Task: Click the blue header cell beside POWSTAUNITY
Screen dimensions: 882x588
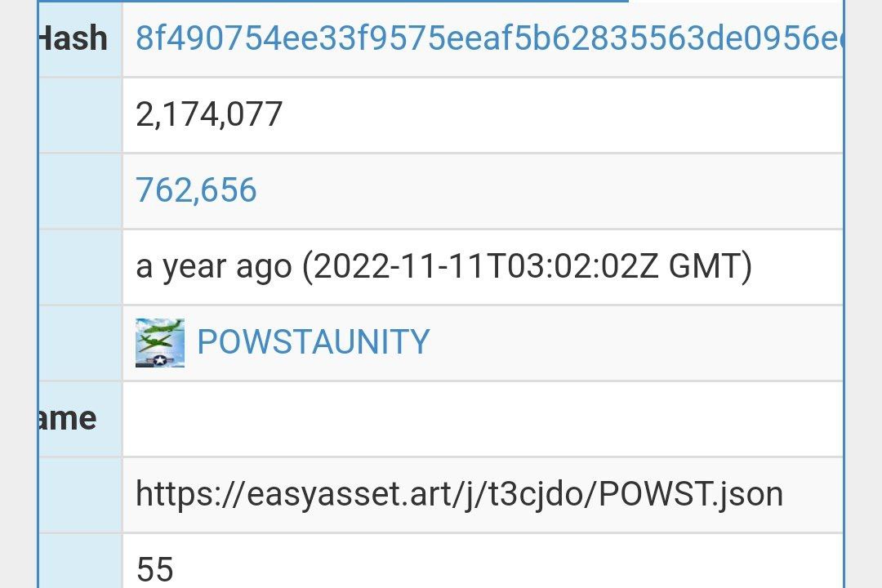Action: coord(80,343)
